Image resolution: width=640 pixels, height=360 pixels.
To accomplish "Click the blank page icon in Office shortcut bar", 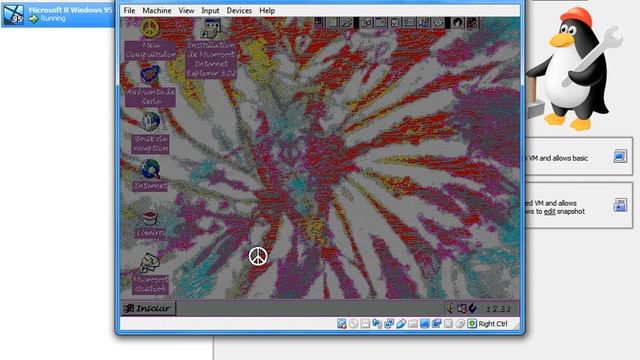I will [332, 23].
